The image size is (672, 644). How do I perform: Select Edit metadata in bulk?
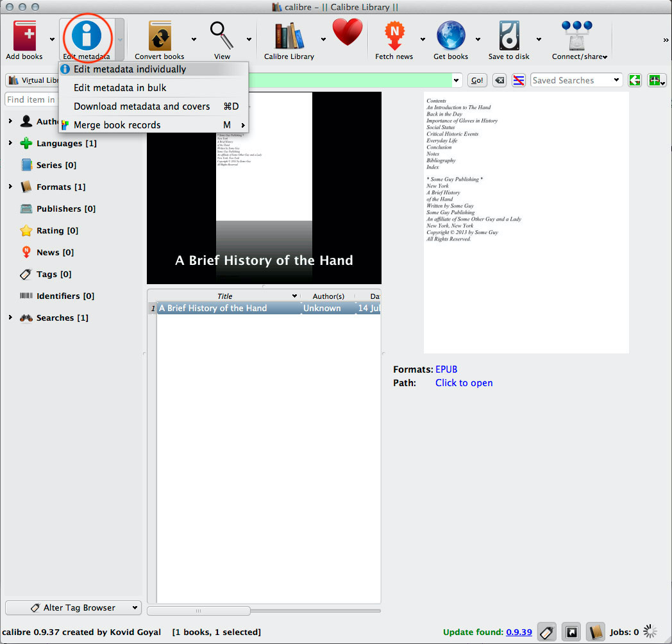pos(120,88)
